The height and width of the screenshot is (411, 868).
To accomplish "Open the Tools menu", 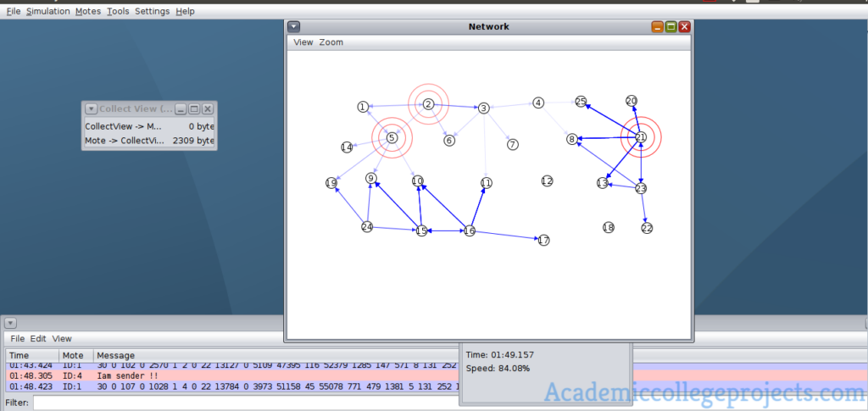I will tap(118, 11).
